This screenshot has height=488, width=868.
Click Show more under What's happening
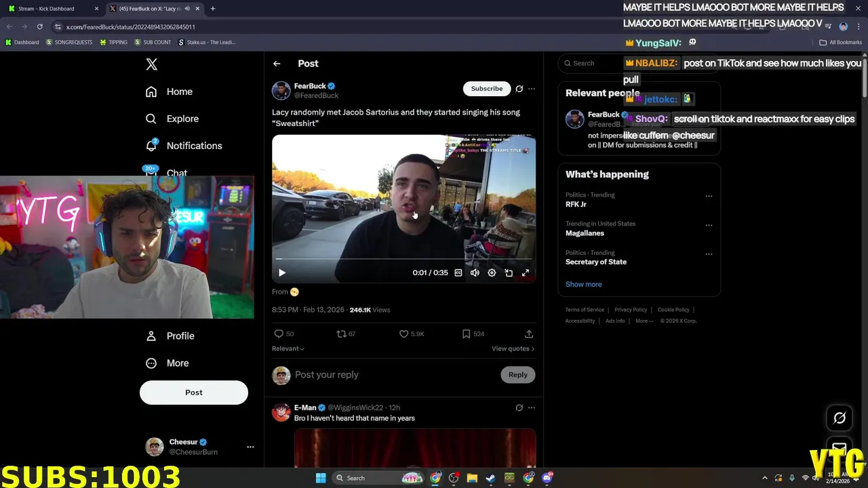coord(583,284)
